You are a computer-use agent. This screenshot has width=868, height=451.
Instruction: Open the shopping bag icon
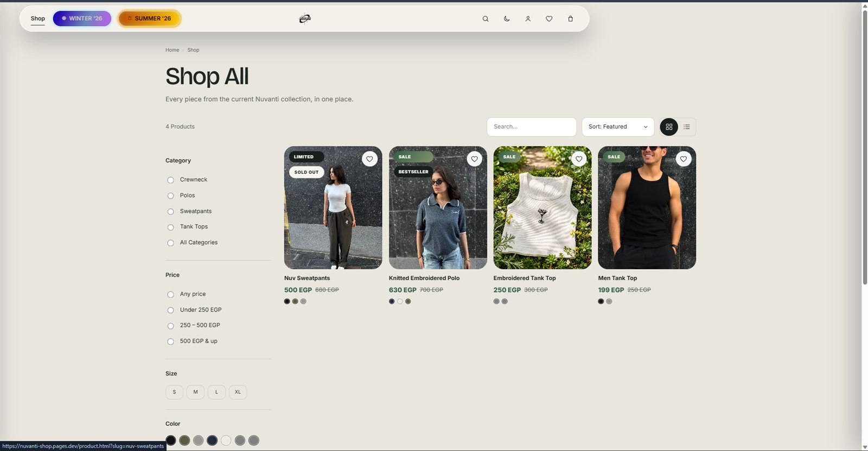(570, 18)
